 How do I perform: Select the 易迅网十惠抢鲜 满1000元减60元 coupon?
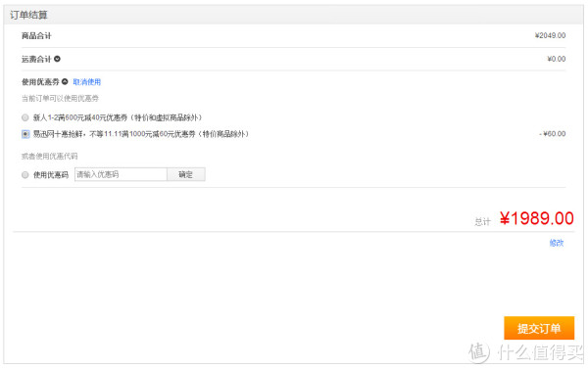pyautogui.click(x=25, y=134)
